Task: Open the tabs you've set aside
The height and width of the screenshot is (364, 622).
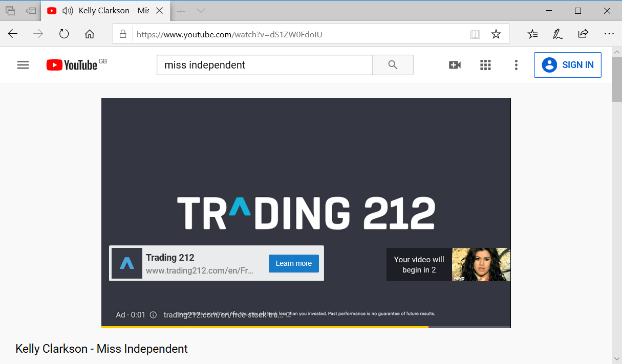Action: coord(10,10)
